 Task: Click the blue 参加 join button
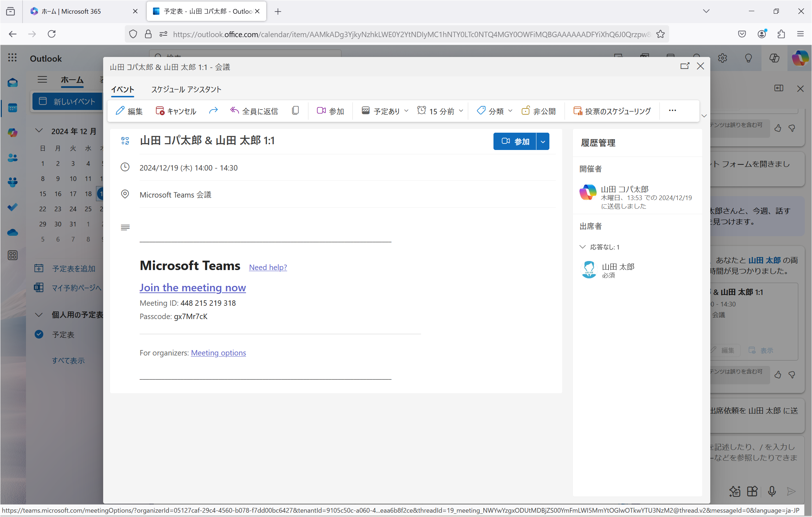coord(515,141)
